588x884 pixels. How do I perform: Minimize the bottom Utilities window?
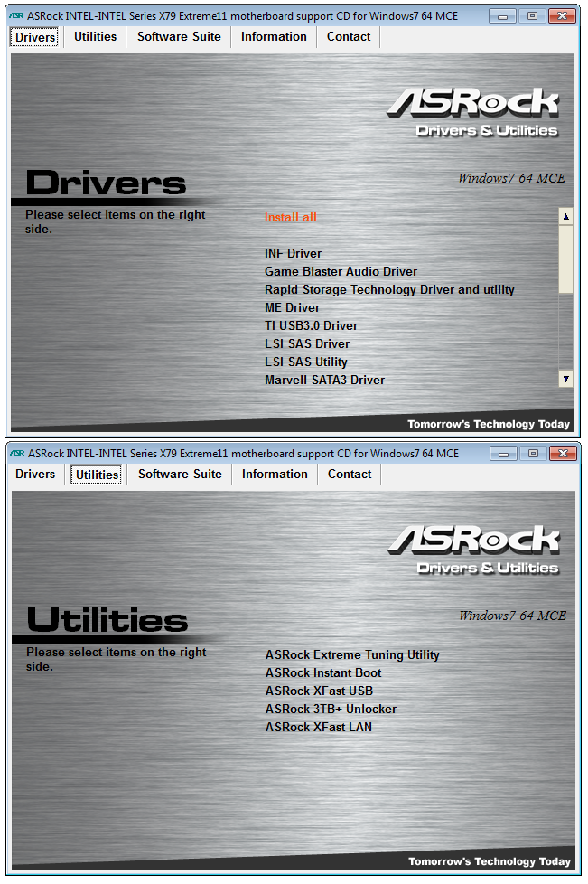(503, 453)
